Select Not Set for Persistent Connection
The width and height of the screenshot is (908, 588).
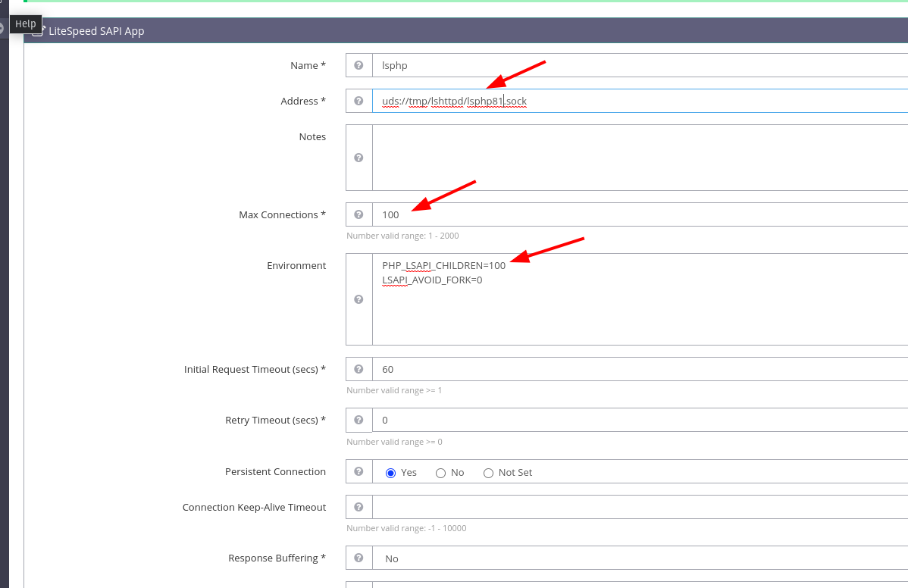tap(488, 473)
